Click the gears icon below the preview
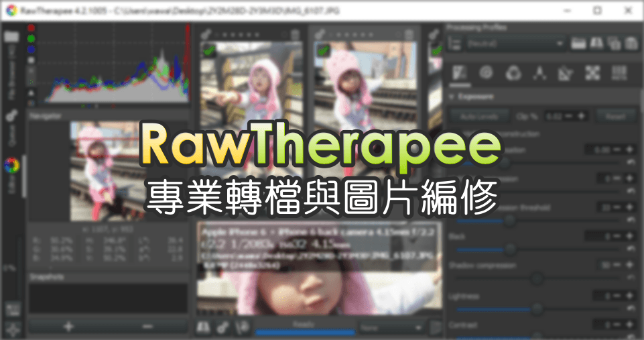This screenshot has height=340, width=644. (222, 327)
